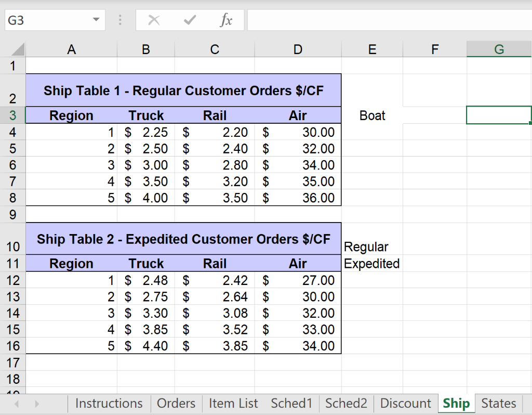Switch to the Orders sheet tab
532x415 pixels.
pyautogui.click(x=176, y=404)
